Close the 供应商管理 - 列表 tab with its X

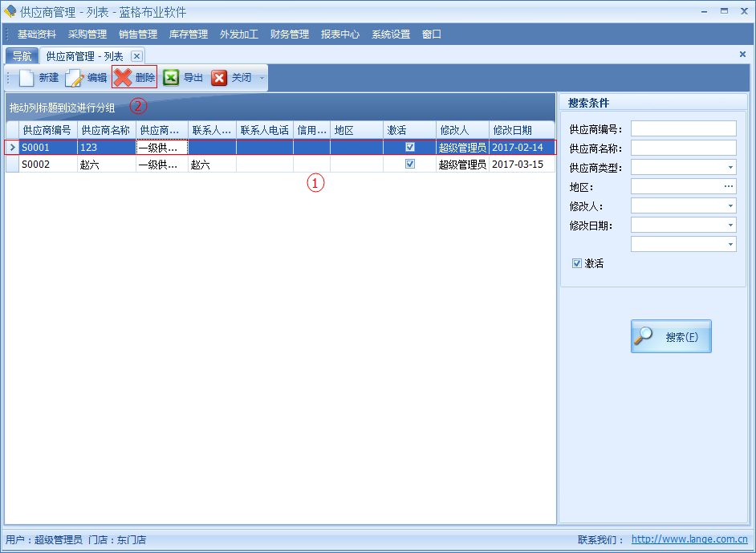pyautogui.click(x=136, y=56)
